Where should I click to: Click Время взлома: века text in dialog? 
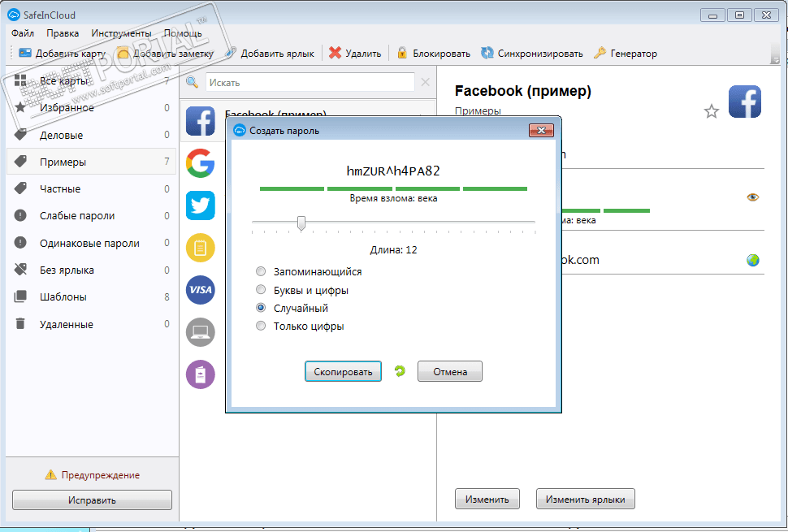click(x=393, y=198)
